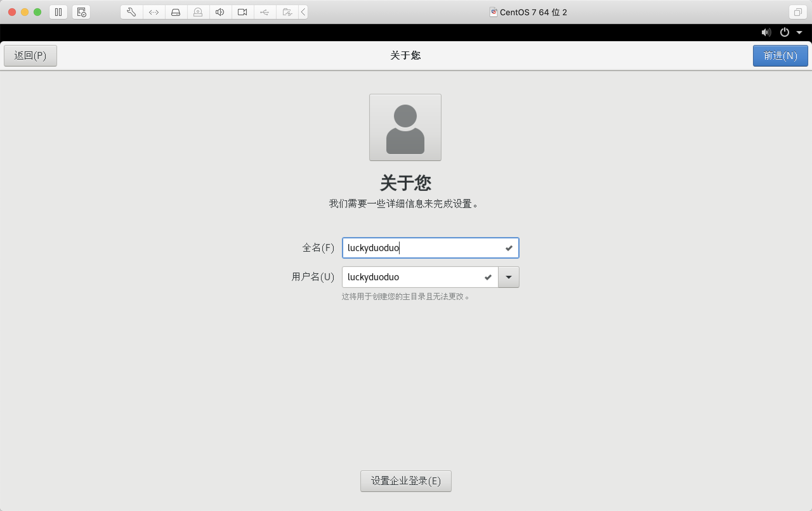Click the power icon in the top bar
The height and width of the screenshot is (511, 812).
click(x=784, y=32)
